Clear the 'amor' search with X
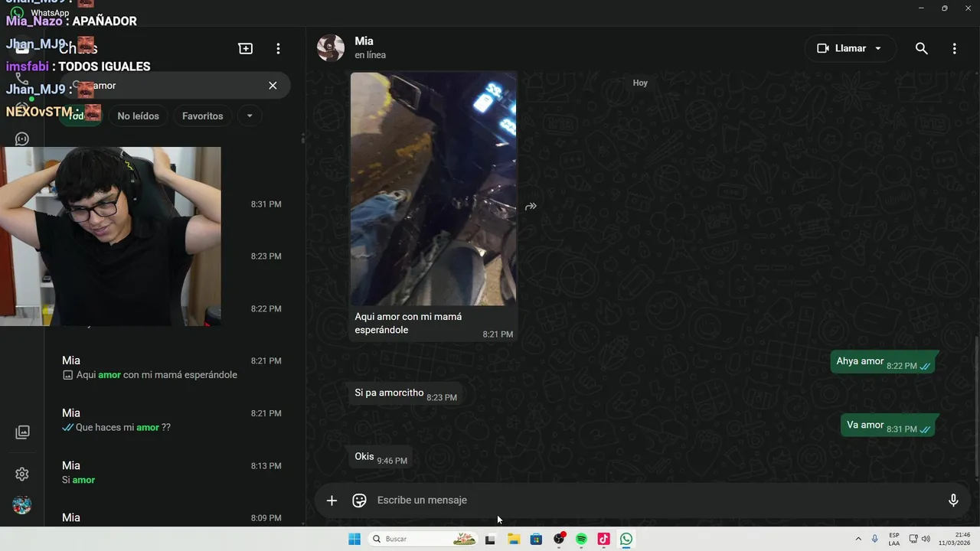Screen dimensions: 980x551 click(273, 86)
